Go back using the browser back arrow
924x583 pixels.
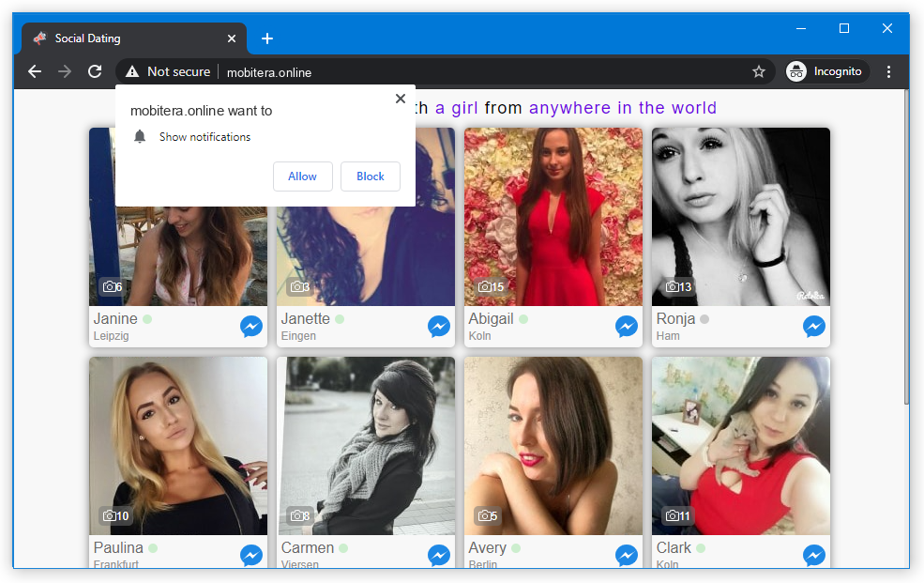[x=35, y=70]
